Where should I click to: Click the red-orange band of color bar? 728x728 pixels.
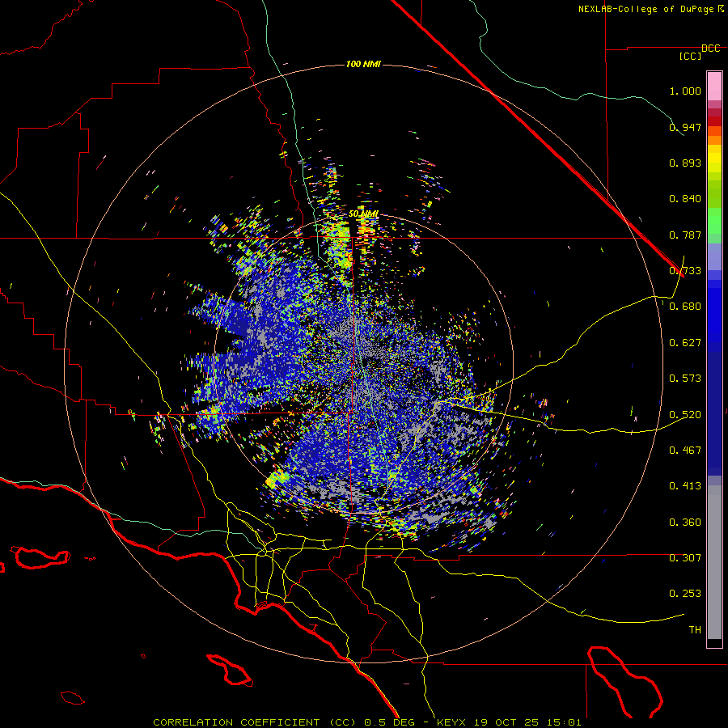(714, 131)
